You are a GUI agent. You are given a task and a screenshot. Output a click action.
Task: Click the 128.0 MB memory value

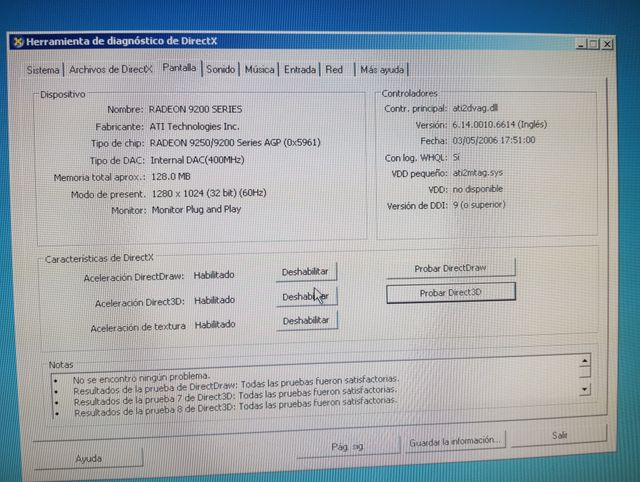click(x=171, y=177)
